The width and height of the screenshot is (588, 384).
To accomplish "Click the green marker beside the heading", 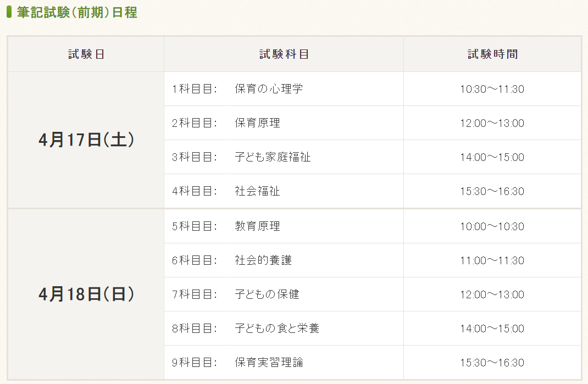I will tap(9, 12).
